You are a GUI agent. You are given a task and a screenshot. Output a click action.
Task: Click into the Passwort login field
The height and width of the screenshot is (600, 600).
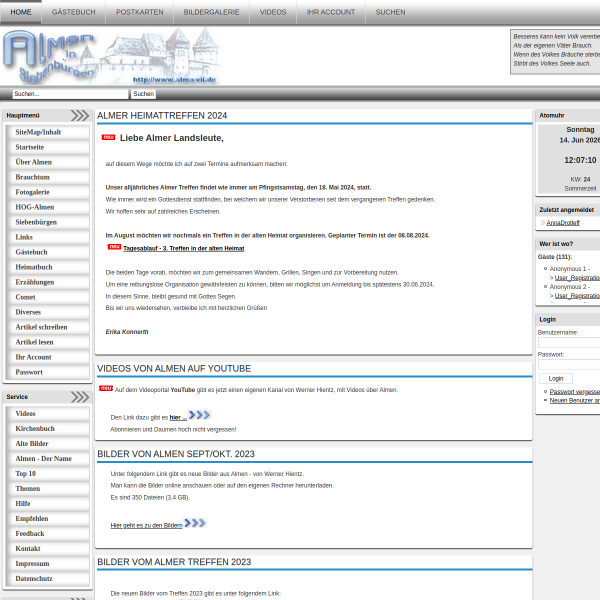point(569,364)
